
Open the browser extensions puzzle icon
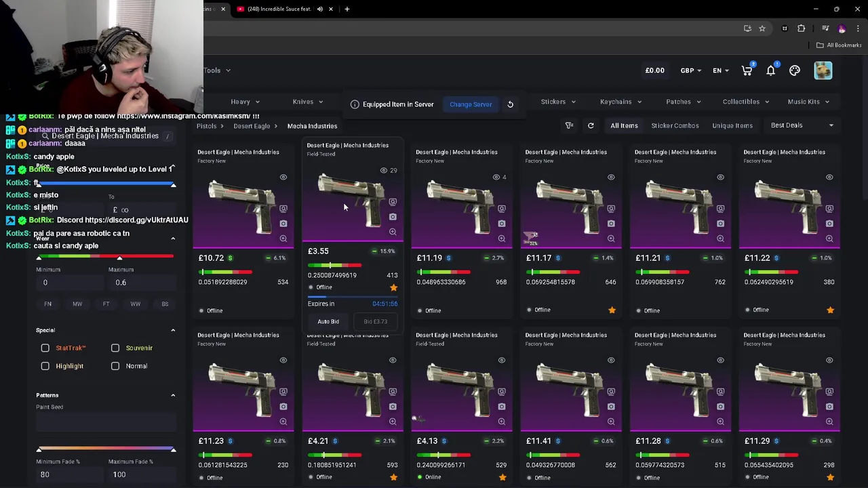(802, 28)
